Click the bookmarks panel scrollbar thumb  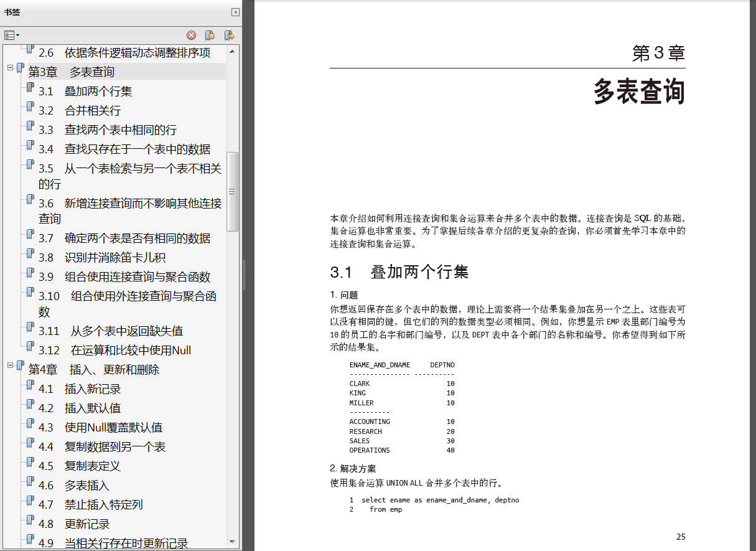click(233, 192)
